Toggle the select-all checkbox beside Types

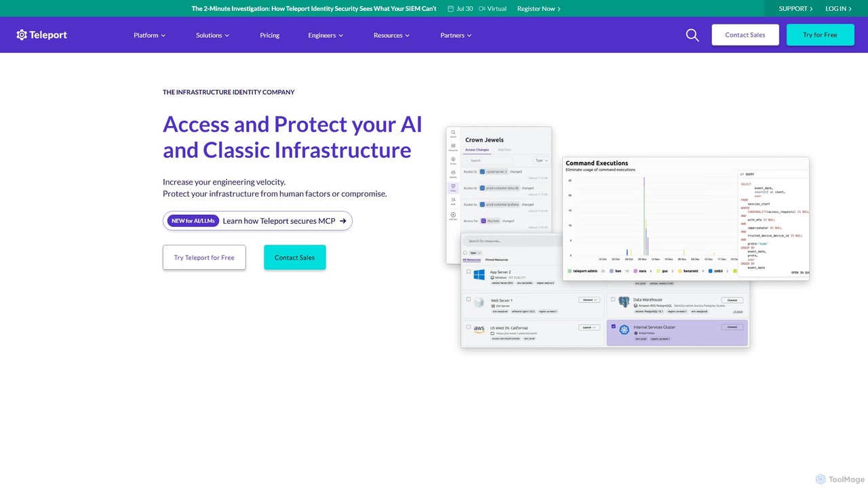[465, 253]
